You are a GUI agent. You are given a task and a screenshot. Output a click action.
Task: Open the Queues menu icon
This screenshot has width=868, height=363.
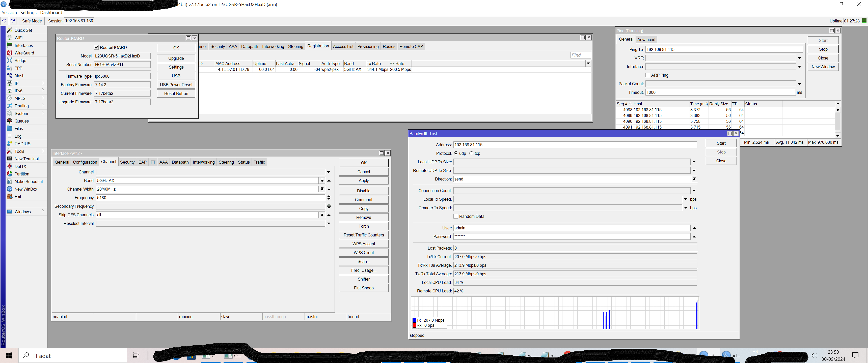pyautogui.click(x=9, y=121)
